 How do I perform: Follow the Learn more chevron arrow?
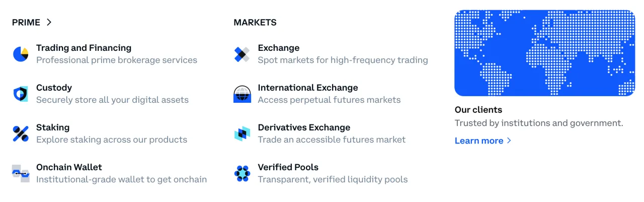click(509, 141)
